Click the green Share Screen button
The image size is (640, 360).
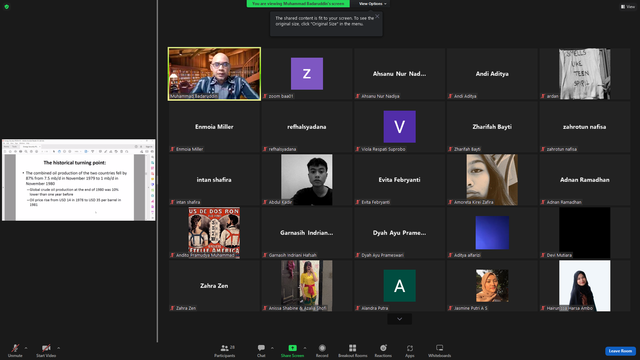pyautogui.click(x=292, y=350)
